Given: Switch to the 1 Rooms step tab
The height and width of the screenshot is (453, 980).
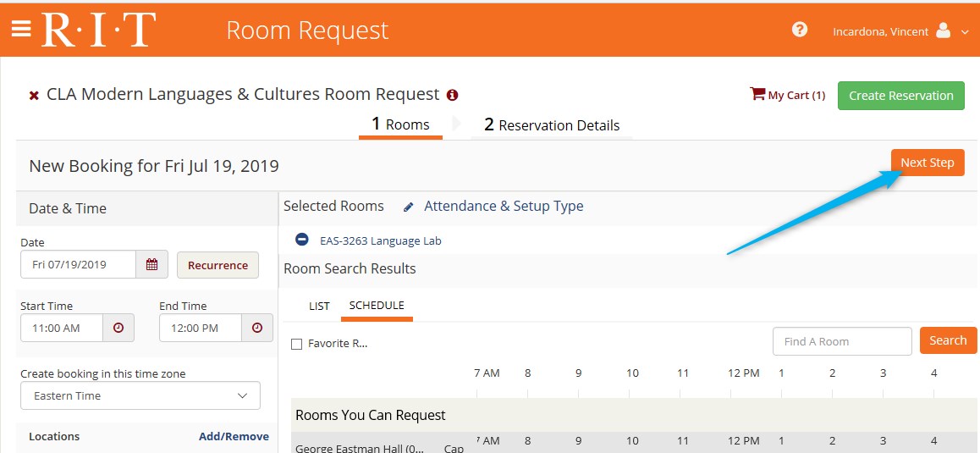Looking at the screenshot, I should [x=400, y=124].
